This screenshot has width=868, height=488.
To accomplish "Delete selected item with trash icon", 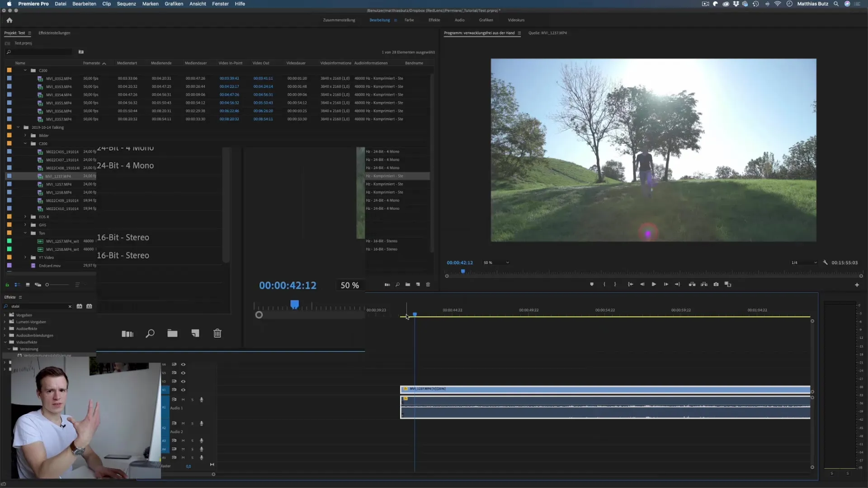I will click(x=428, y=285).
